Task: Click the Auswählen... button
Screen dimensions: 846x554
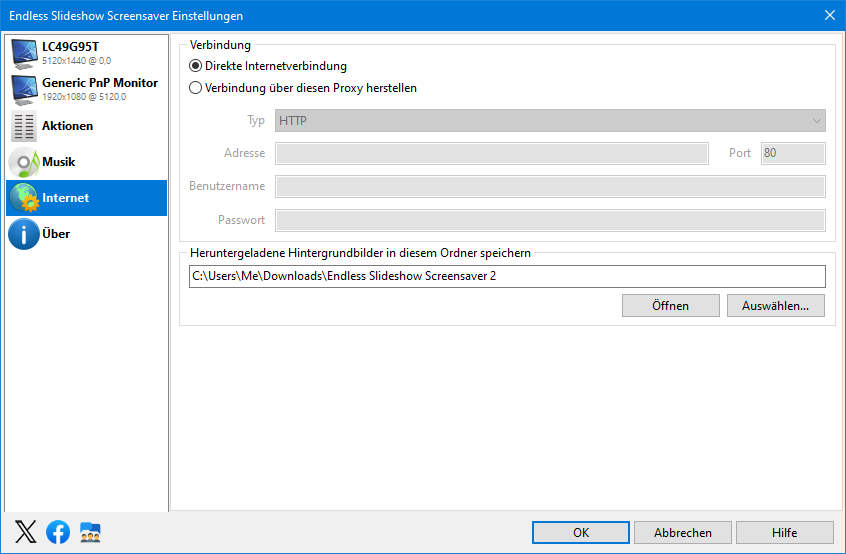Action: coord(775,305)
